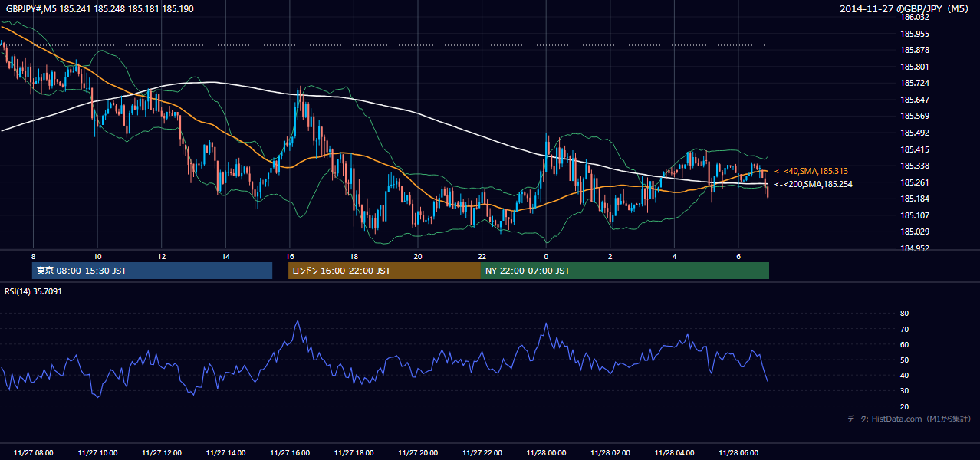Click the 40 SMA label 185.313
Screen dimensions: 980x460
pos(811,171)
